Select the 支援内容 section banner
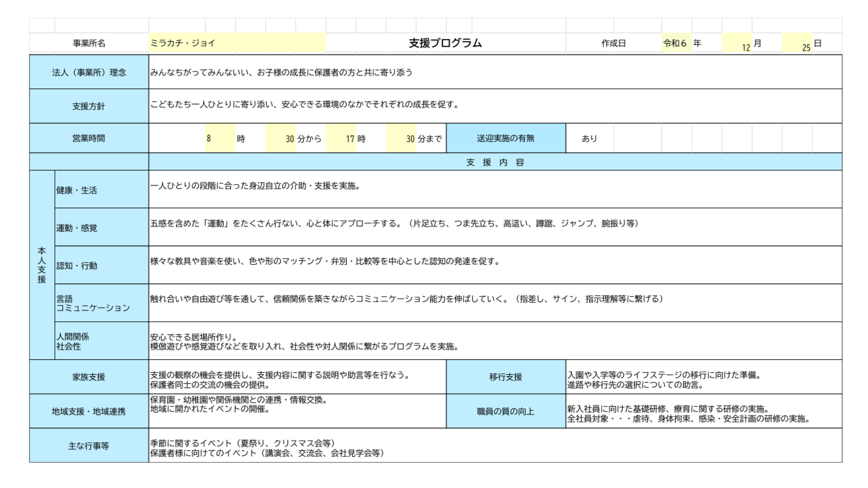Viewport: 868px width, 488px height. pyautogui.click(x=495, y=161)
